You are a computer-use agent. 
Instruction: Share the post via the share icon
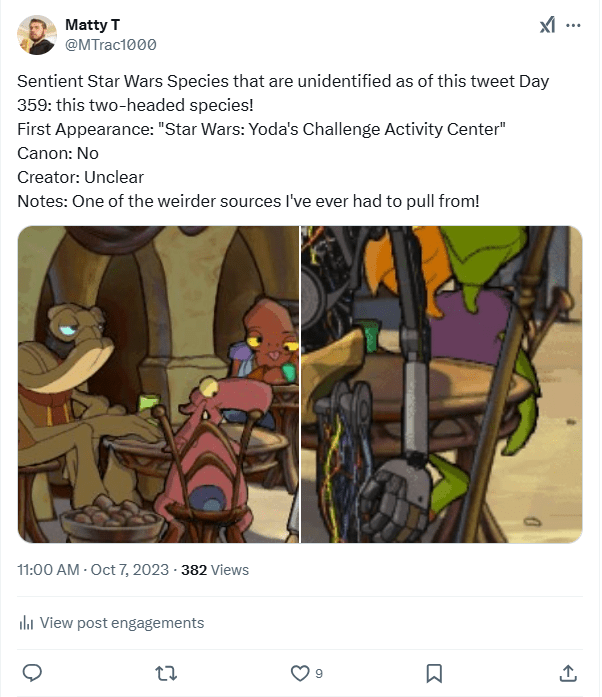click(568, 672)
